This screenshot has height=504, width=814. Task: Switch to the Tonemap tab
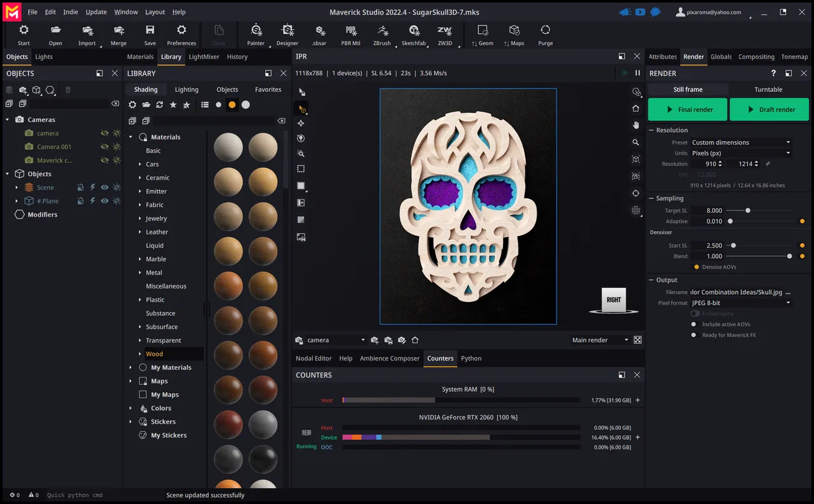pos(794,57)
